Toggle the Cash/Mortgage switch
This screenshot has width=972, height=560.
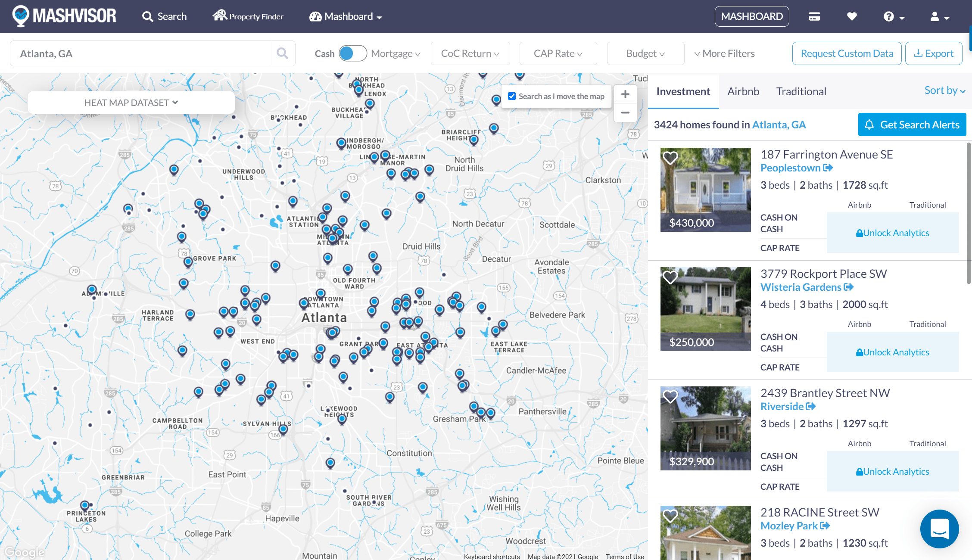coord(353,53)
